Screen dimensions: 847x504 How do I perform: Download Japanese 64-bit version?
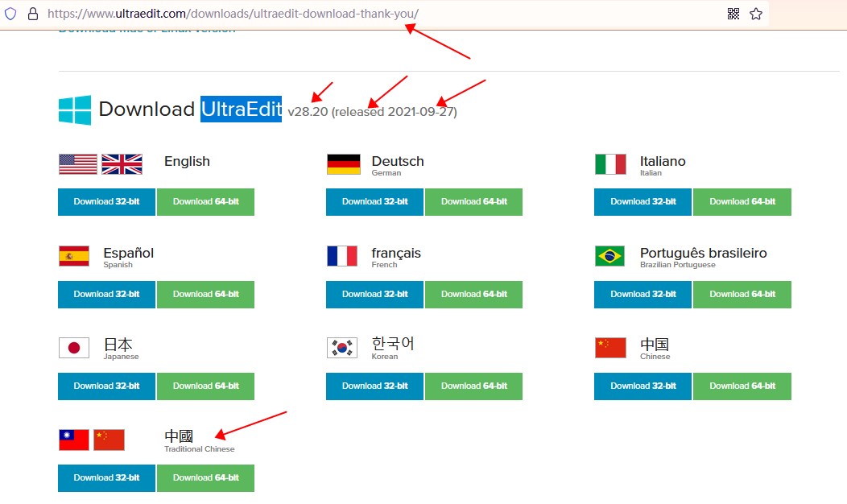[x=206, y=386]
